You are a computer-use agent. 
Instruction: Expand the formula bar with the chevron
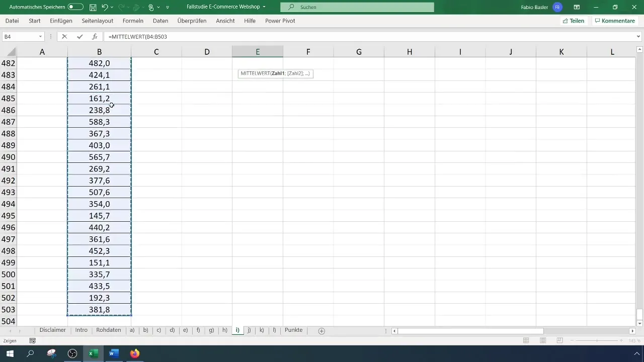coord(639,37)
